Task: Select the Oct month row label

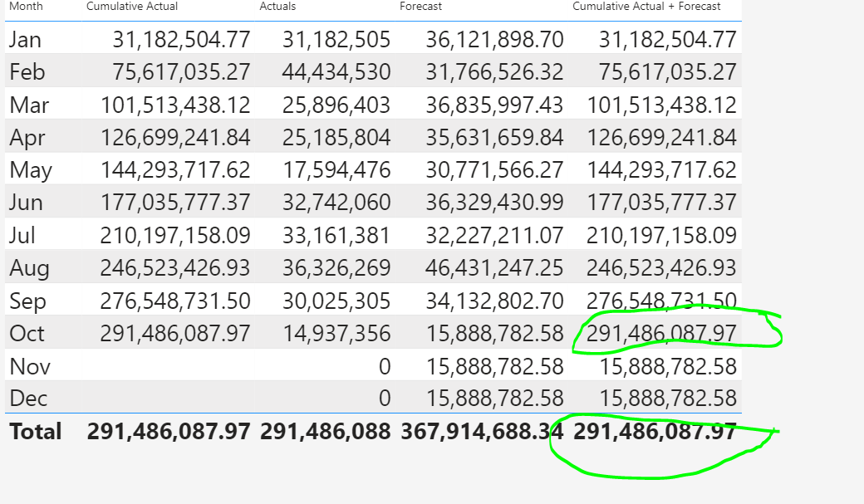Action: pos(27,334)
